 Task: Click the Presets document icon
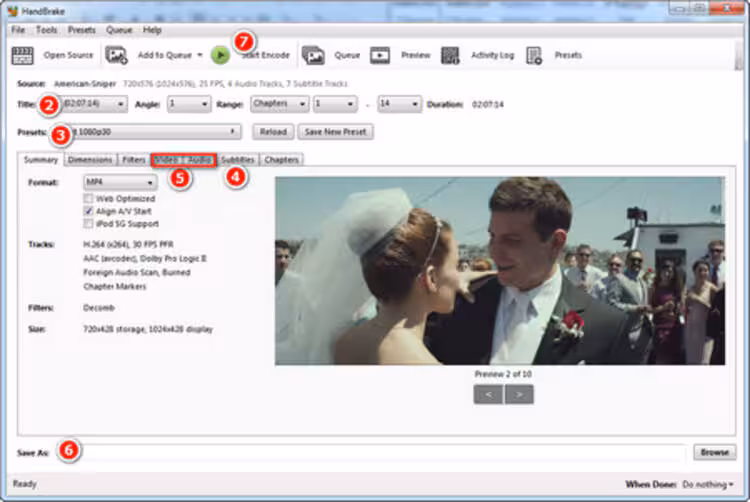coord(534,55)
